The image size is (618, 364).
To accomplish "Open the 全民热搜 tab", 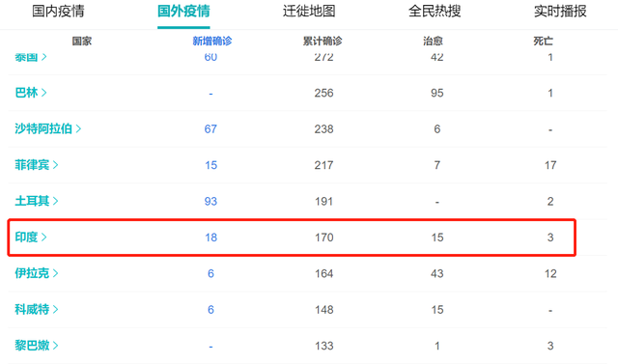I will [435, 11].
